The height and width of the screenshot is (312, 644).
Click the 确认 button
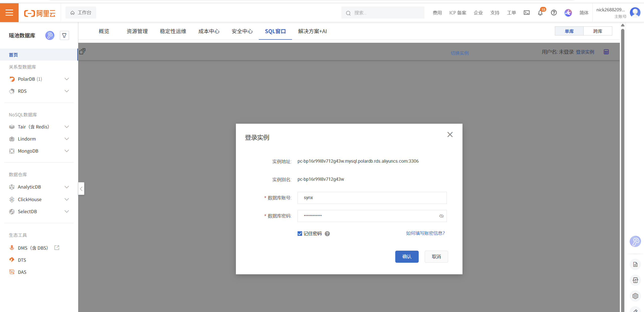pos(407,257)
